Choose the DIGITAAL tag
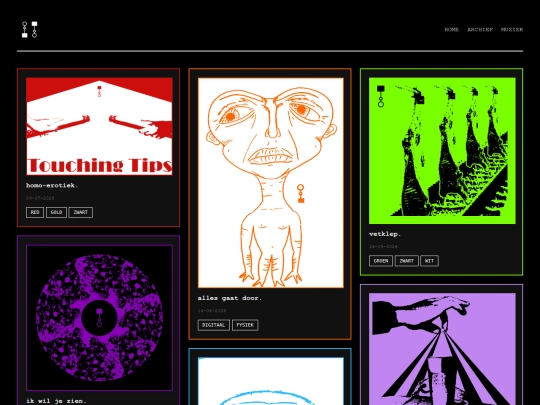This screenshot has height=405, width=540. (214, 325)
